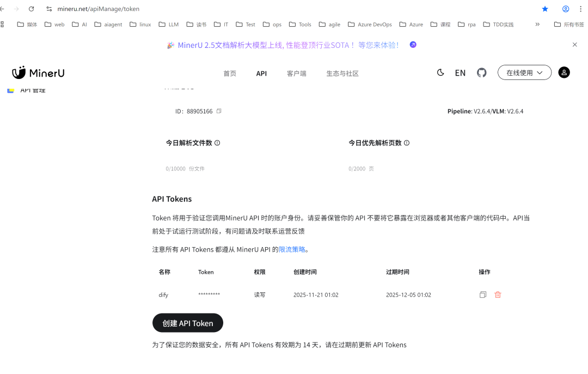Screen dimensions: 588x374
Task: Open the GitHub repository icon
Action: (x=481, y=73)
